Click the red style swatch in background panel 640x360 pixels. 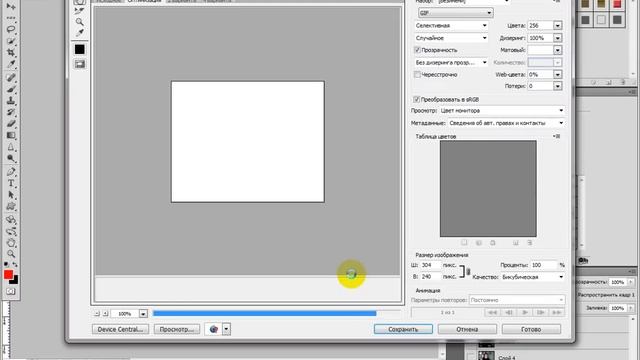pos(617,4)
